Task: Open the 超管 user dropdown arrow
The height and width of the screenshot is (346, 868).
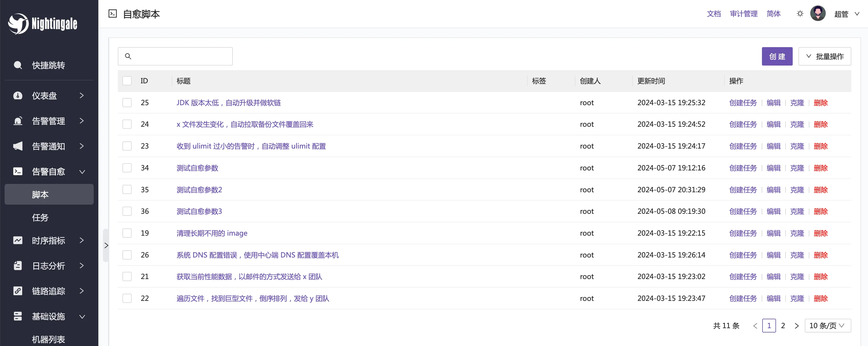Action: pyautogui.click(x=857, y=14)
